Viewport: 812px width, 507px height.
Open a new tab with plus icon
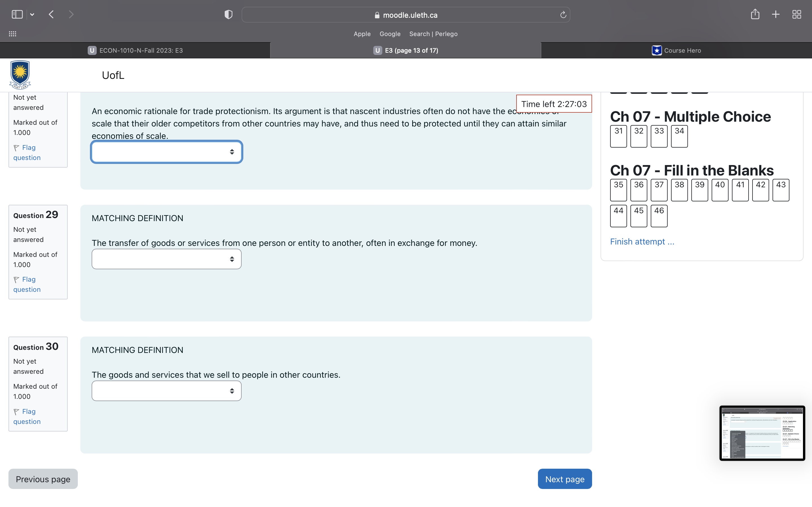click(776, 14)
